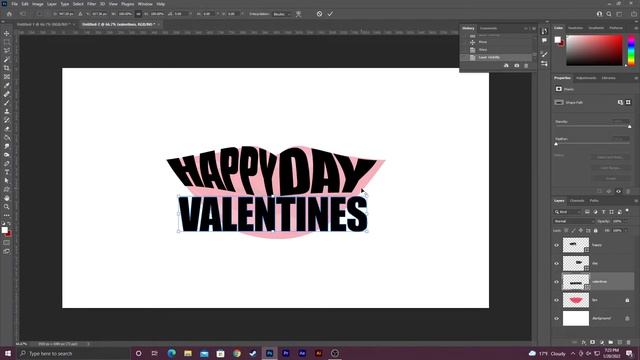Select the Clone Stamp tool
640x360 pixels.
7,111
